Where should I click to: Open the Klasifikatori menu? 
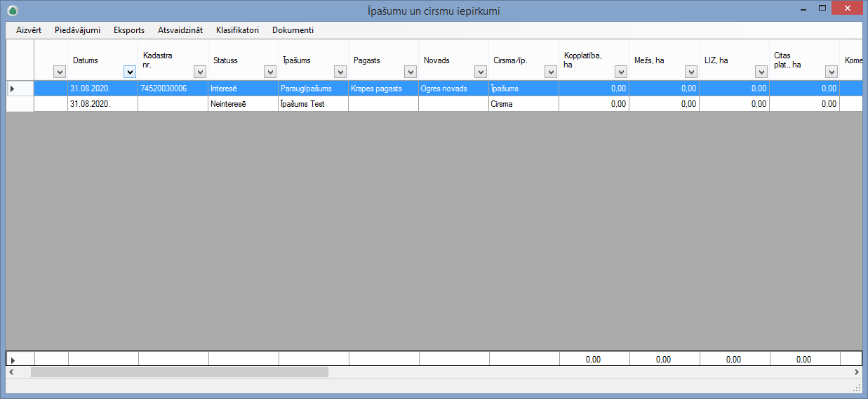coord(237,30)
